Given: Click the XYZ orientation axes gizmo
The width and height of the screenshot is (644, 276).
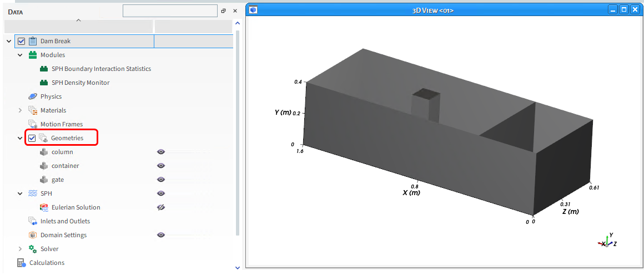Looking at the screenshot, I should coord(607,241).
